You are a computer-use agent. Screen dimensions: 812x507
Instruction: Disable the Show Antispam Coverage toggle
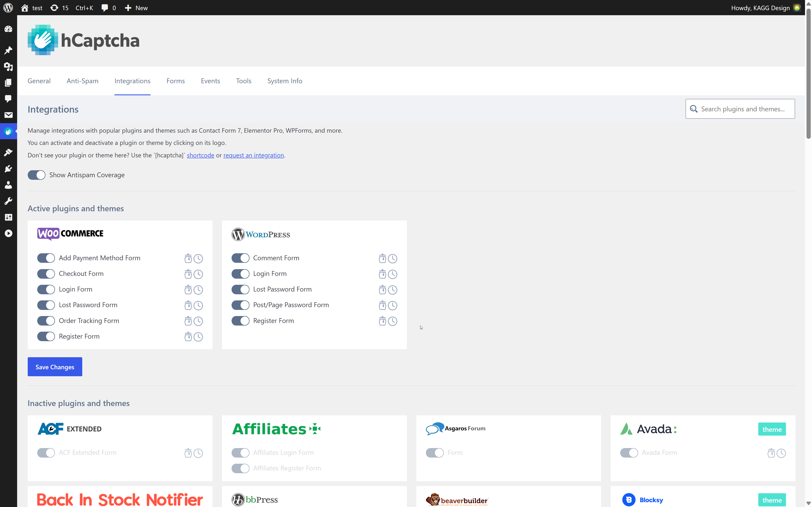click(x=37, y=175)
